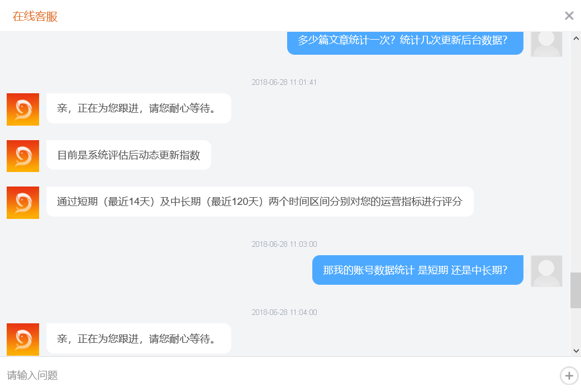Viewport: 581px width, 392px height.
Task: Click the timestamp 2018-06-28 11:01:41
Action: point(284,82)
